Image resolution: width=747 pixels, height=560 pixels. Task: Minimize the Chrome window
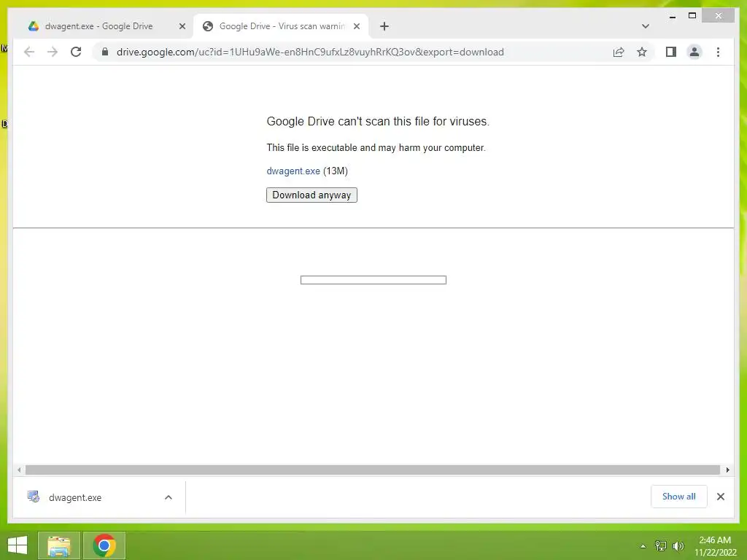point(672,16)
